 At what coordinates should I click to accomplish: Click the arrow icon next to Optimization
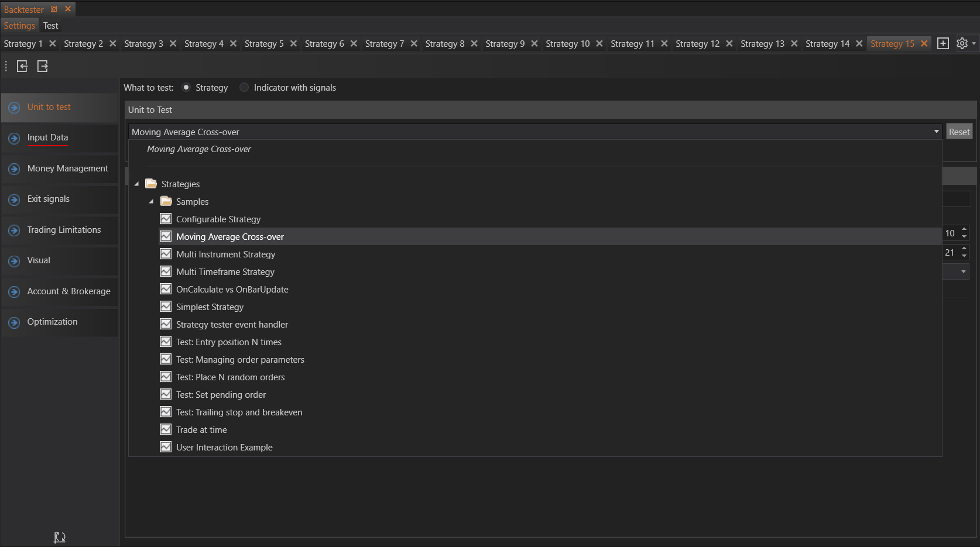15,322
